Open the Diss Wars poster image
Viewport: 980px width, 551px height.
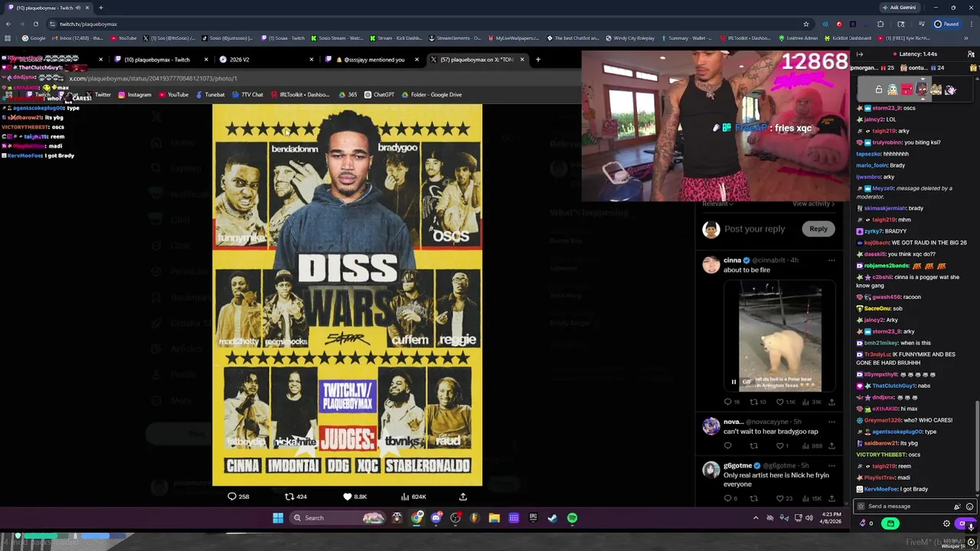pos(348,295)
